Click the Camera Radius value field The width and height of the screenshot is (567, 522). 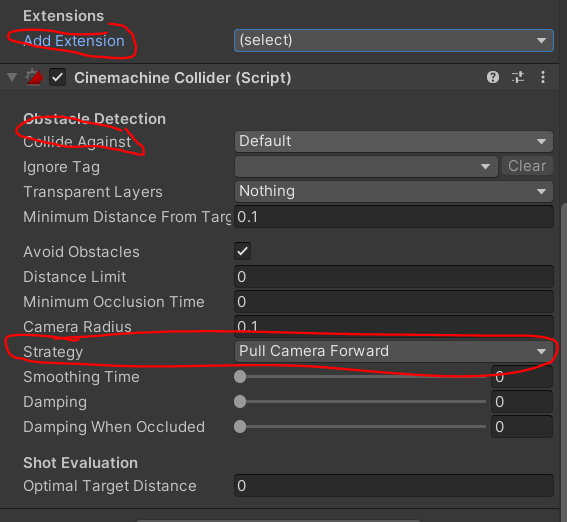pos(394,326)
